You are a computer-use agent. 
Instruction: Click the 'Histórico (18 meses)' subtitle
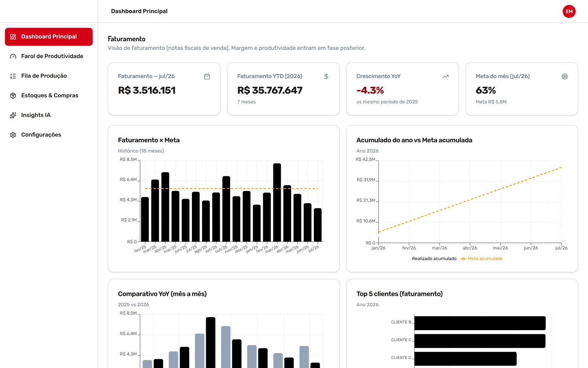tap(141, 151)
